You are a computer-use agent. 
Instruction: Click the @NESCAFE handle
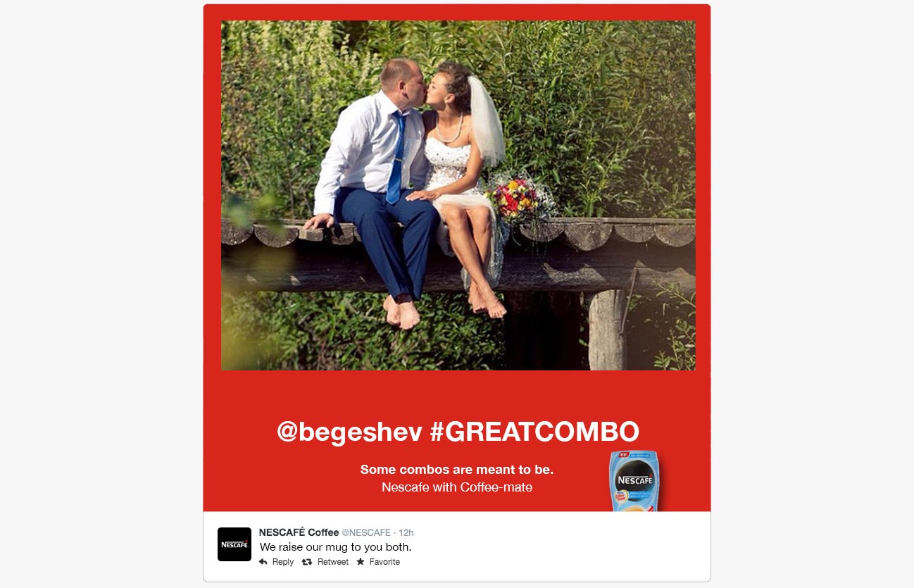coord(366,532)
